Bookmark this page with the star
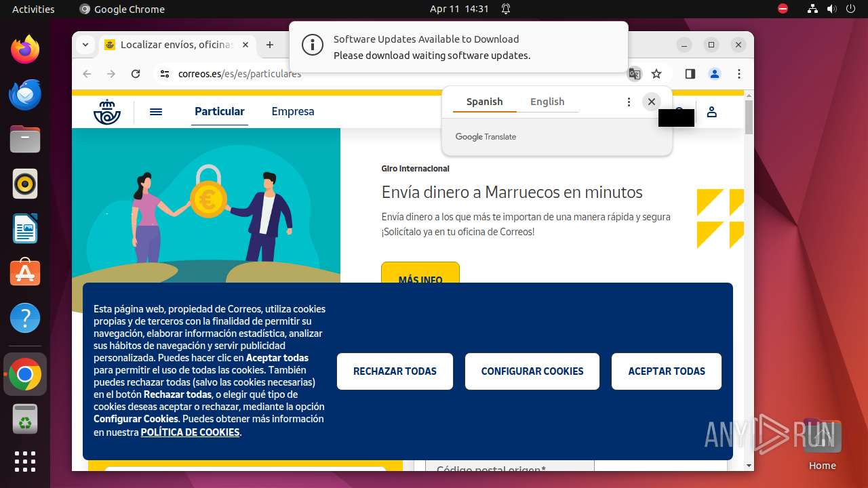 [x=656, y=74]
